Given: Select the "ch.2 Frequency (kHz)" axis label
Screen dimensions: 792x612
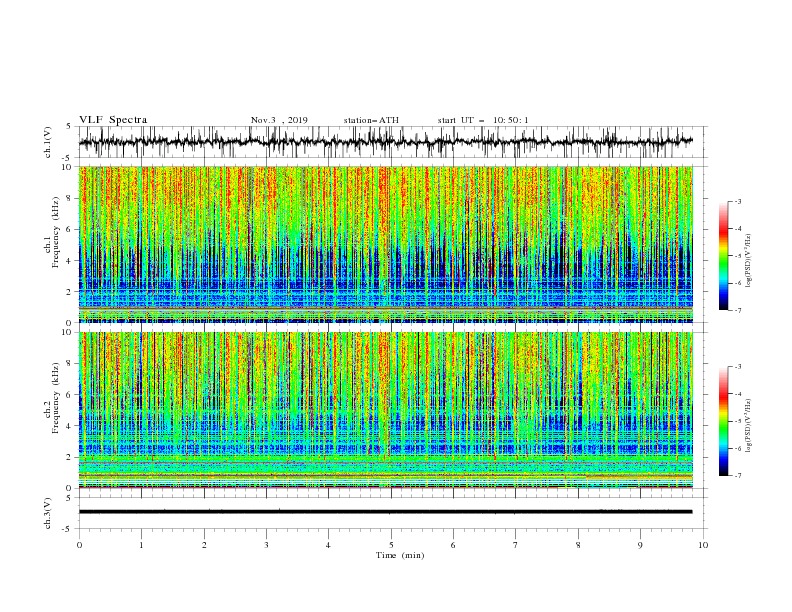Looking at the screenshot, I should point(52,398).
